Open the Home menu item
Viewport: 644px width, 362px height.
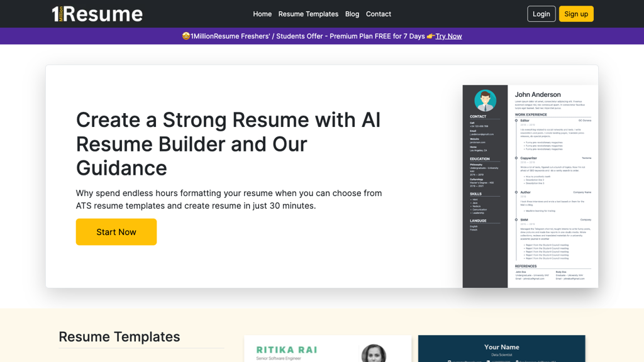pyautogui.click(x=262, y=14)
